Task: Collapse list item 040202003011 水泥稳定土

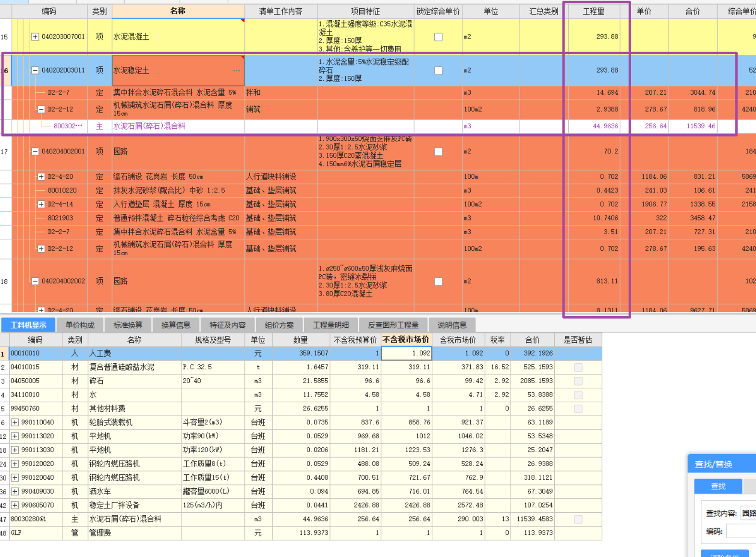Action: point(35,70)
